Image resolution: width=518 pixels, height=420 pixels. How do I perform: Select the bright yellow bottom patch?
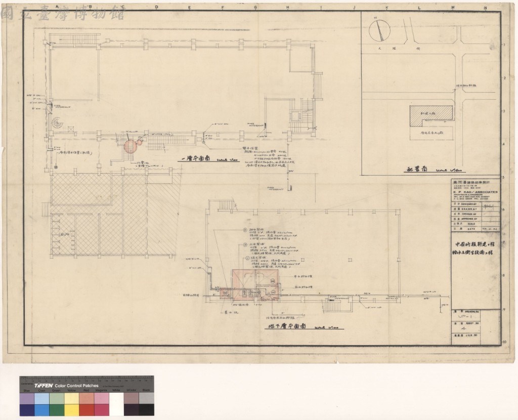[72, 410]
